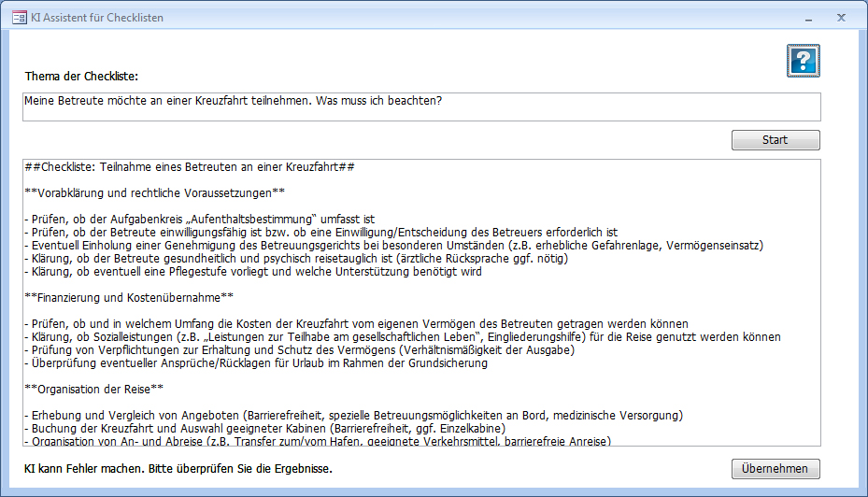Click the "Thema der Checkliste:" label
Screen dimensions: 868x497
pyautogui.click(x=81, y=77)
